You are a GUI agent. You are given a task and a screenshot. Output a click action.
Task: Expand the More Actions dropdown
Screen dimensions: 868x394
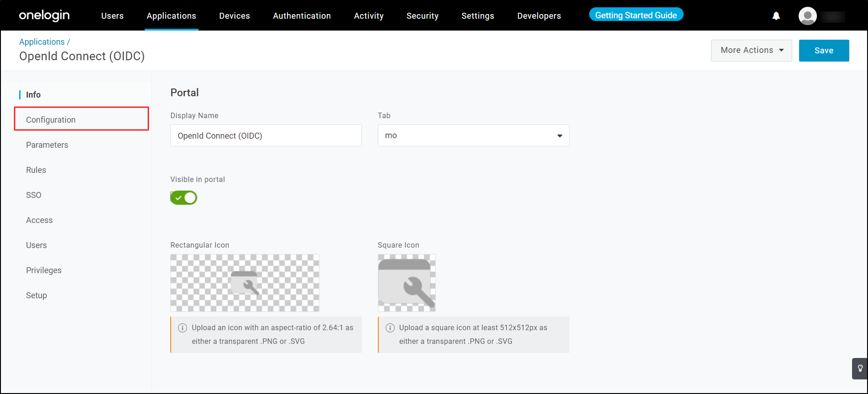tap(751, 50)
